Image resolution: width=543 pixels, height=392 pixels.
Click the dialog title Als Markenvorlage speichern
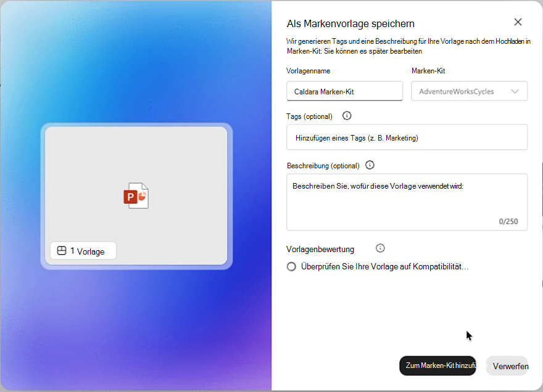[350, 23]
